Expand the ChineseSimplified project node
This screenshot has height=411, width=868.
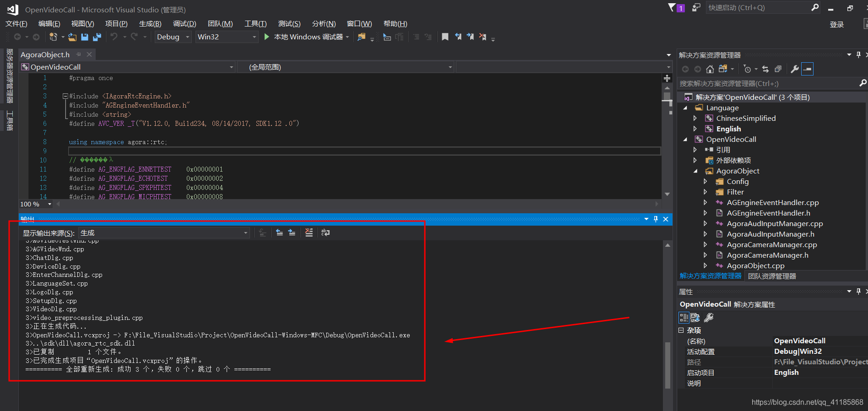pos(695,119)
